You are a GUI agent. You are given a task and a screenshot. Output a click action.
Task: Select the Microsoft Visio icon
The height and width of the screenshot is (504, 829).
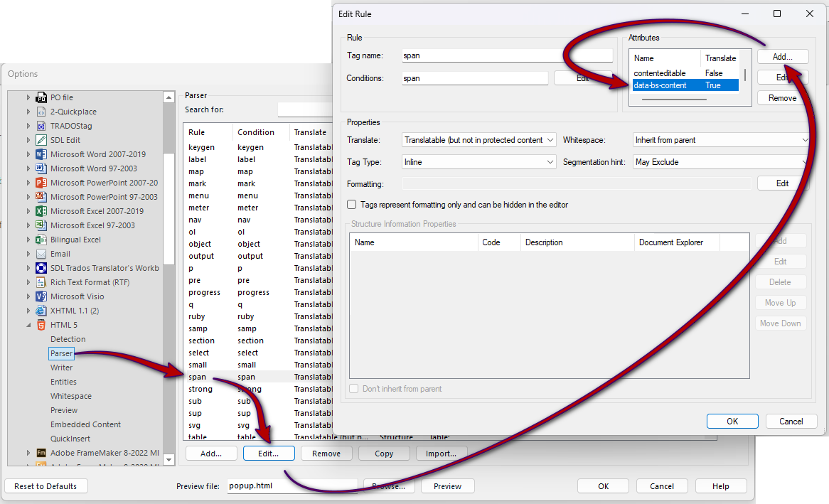pos(41,296)
